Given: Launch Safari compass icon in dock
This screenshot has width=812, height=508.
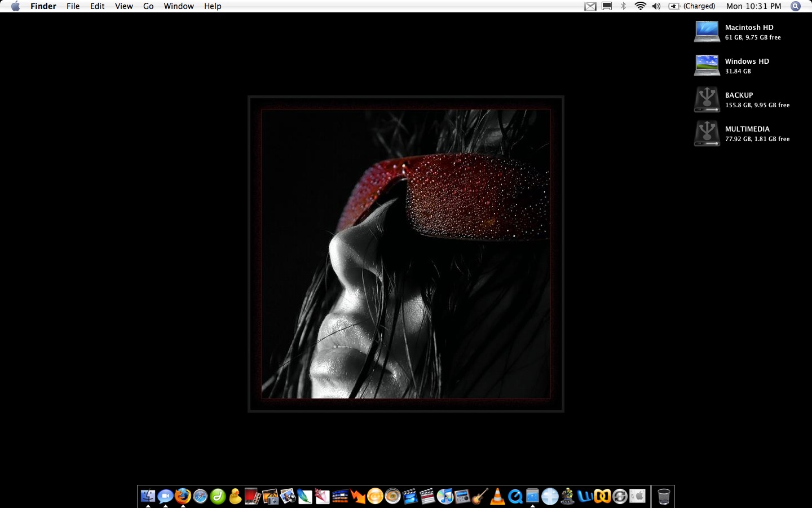Looking at the screenshot, I should point(200,496).
